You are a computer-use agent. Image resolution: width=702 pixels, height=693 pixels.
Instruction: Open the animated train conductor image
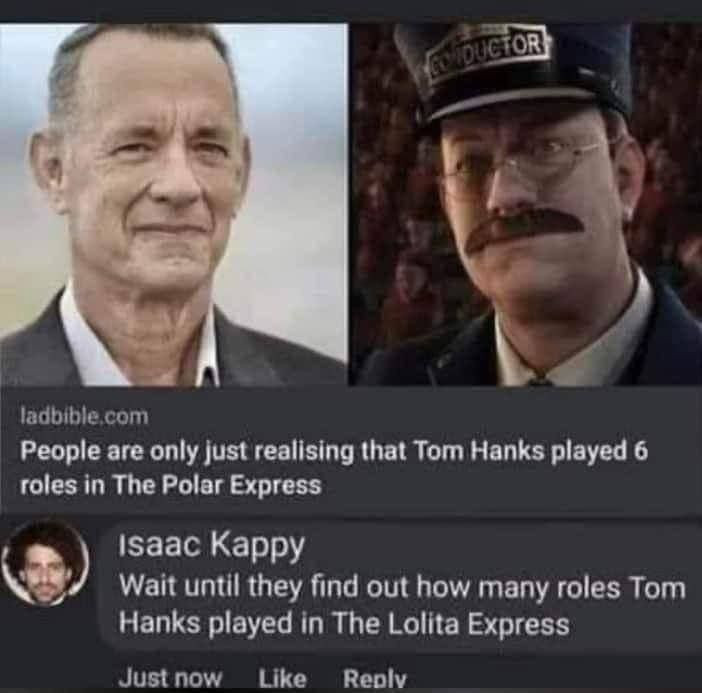[527, 205]
